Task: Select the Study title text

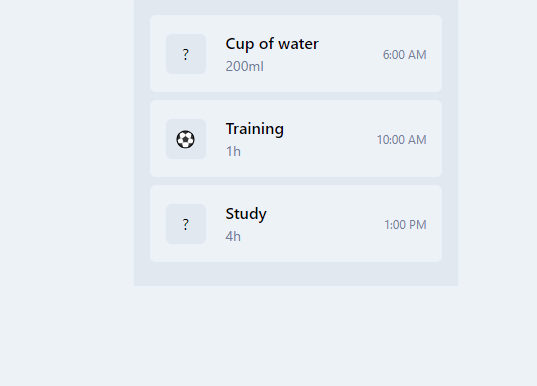Action: tap(246, 214)
